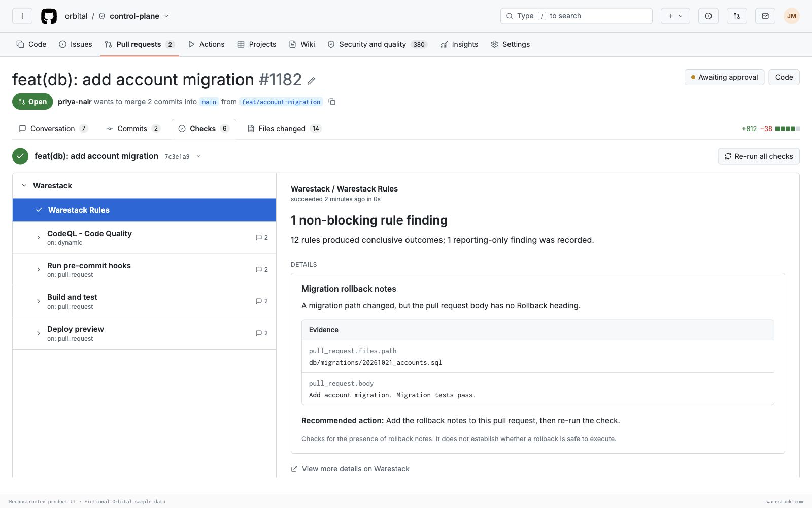The image size is (812, 508).
Task: Open the plus create-new dropdown
Action: click(x=675, y=16)
